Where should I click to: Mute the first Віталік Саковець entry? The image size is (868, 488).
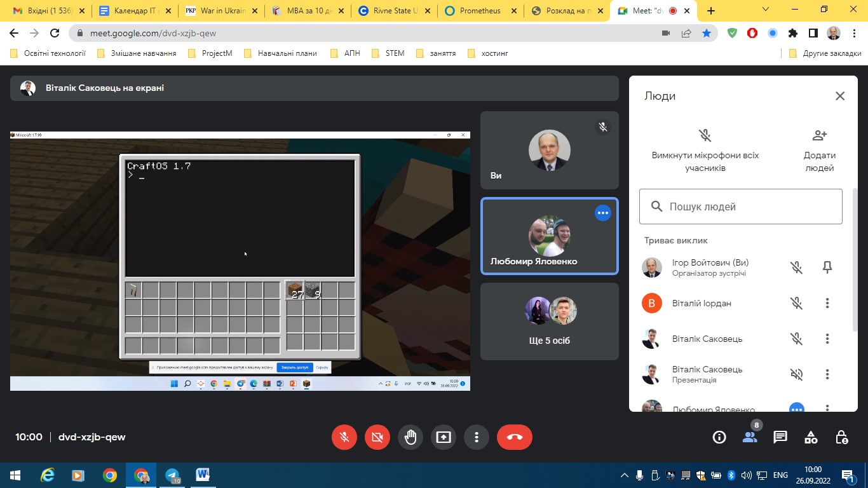797,339
